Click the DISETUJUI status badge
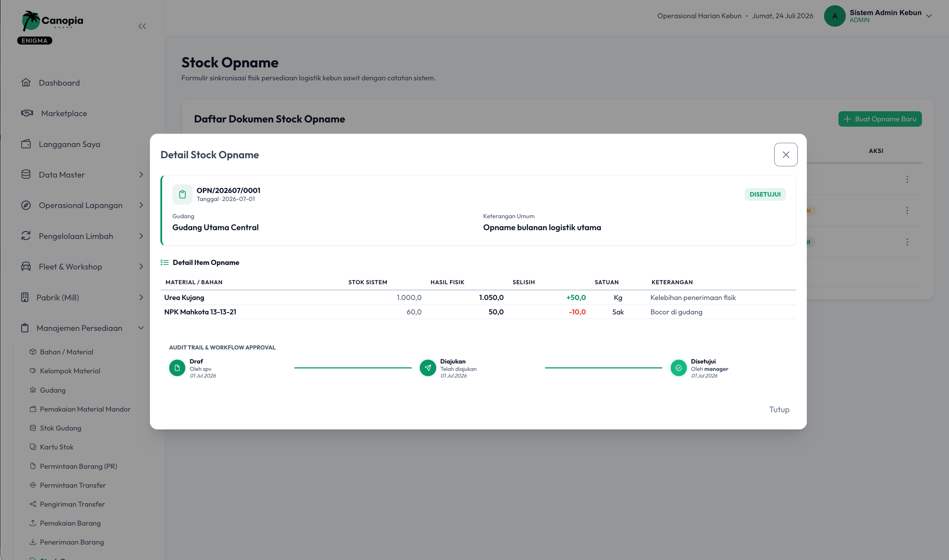The image size is (949, 560). (x=765, y=194)
